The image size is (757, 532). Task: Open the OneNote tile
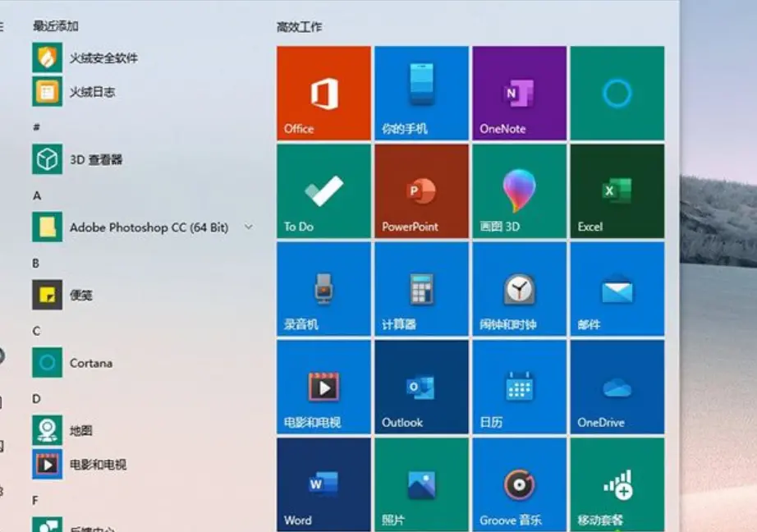(520, 93)
